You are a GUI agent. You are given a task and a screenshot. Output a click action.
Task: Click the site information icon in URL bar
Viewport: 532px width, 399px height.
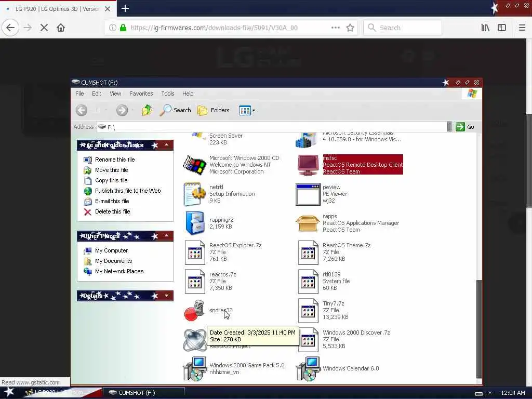(x=112, y=28)
